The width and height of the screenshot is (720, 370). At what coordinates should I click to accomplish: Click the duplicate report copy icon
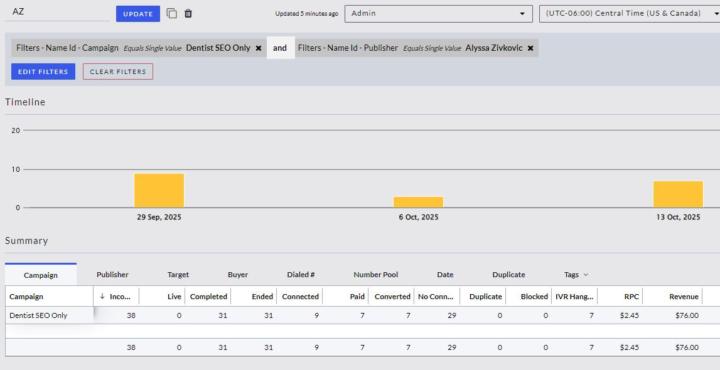(x=172, y=13)
